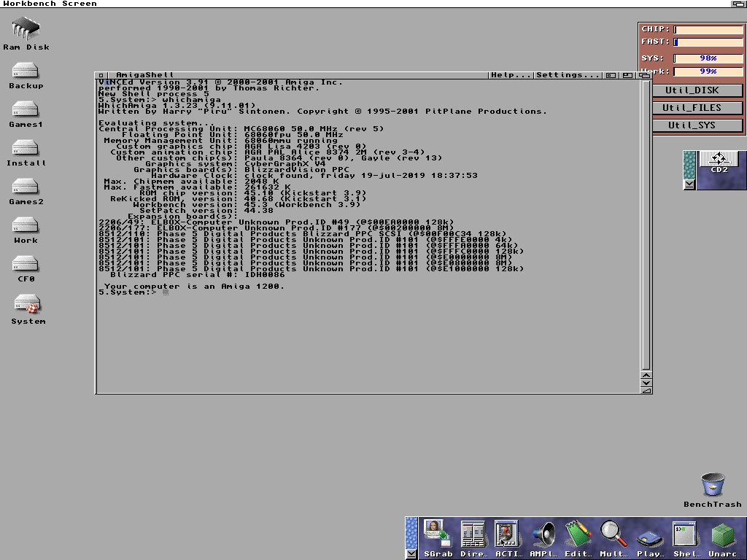747x560 pixels.
Task: Click the AmigaShell scroll down arrow
Action: click(646, 383)
